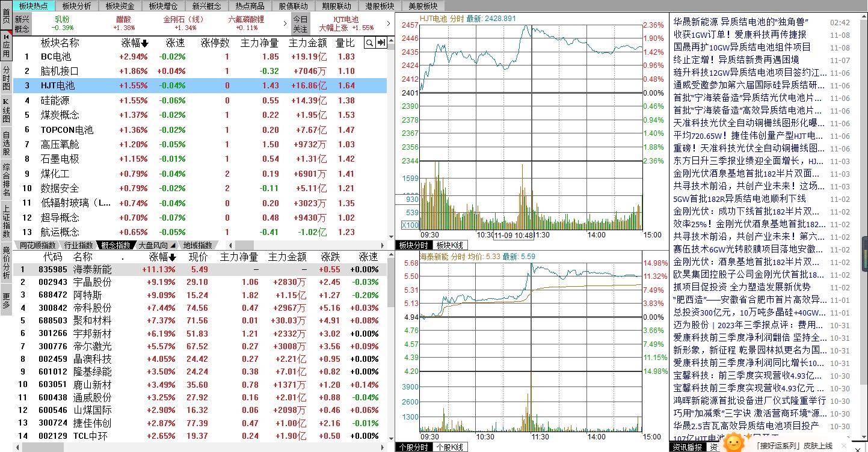Screen dimensions: 868x452
Task: Open 股债联动 tab
Action: click(x=293, y=6)
